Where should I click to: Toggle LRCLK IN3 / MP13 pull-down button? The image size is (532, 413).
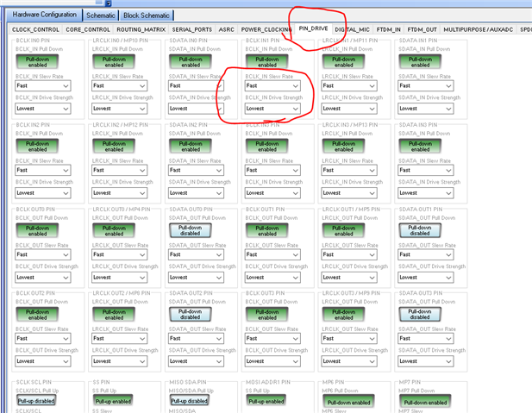[344, 147]
